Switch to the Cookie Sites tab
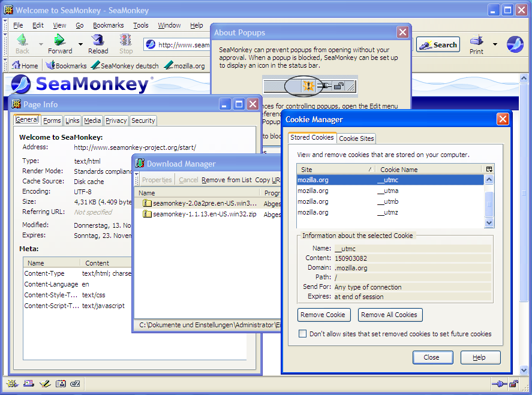Viewport: 532px width, 395px height. pos(356,138)
